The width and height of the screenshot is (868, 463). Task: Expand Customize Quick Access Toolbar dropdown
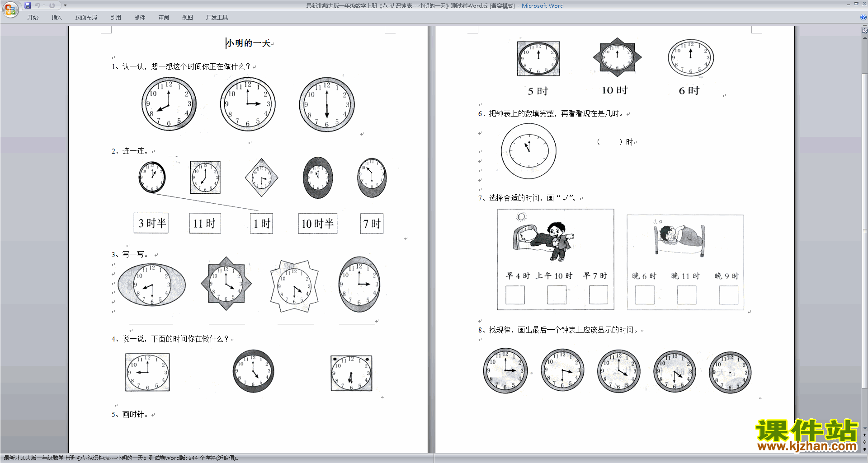tap(65, 5)
